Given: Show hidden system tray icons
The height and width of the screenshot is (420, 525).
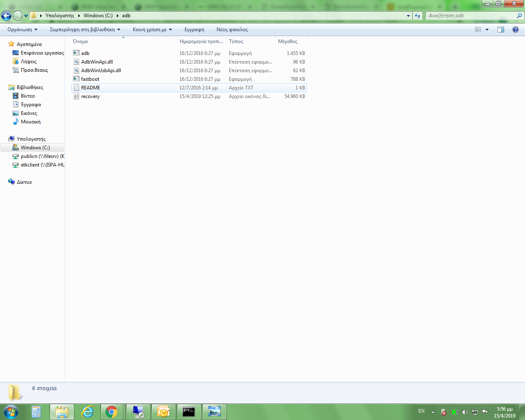Looking at the screenshot, I should 433,412.
